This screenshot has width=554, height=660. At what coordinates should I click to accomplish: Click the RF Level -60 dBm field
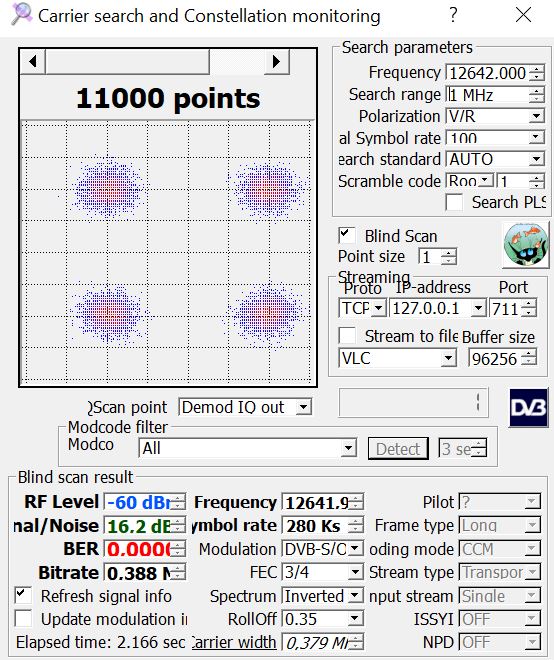pyautogui.click(x=139, y=502)
